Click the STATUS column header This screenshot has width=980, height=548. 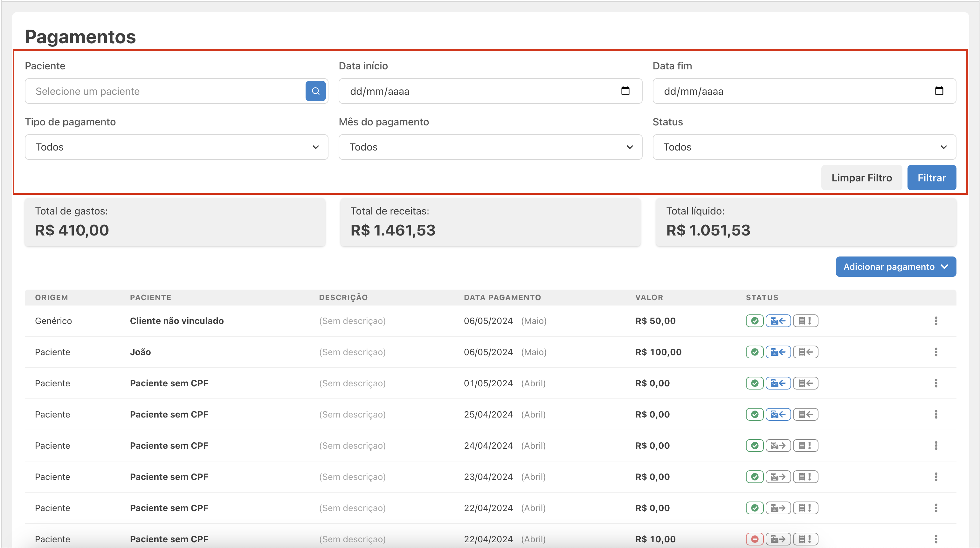pyautogui.click(x=762, y=298)
